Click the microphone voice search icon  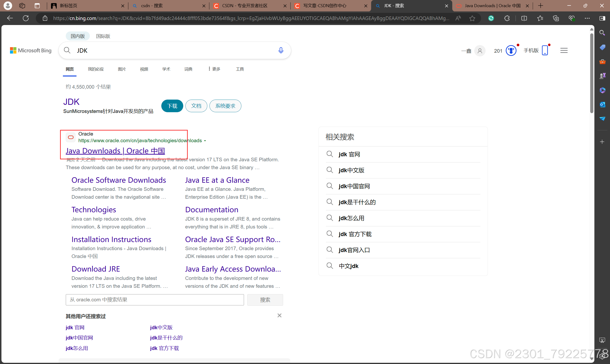tap(281, 50)
